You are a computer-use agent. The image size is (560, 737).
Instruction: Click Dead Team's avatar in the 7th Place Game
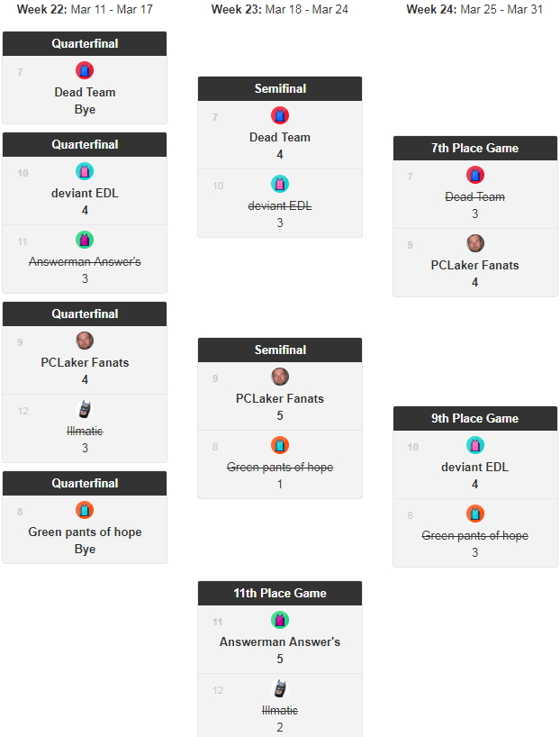pos(475,175)
